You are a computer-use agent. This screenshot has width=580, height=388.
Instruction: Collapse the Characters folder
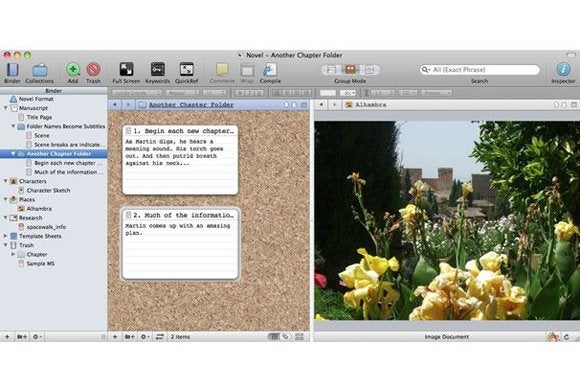coord(6,181)
